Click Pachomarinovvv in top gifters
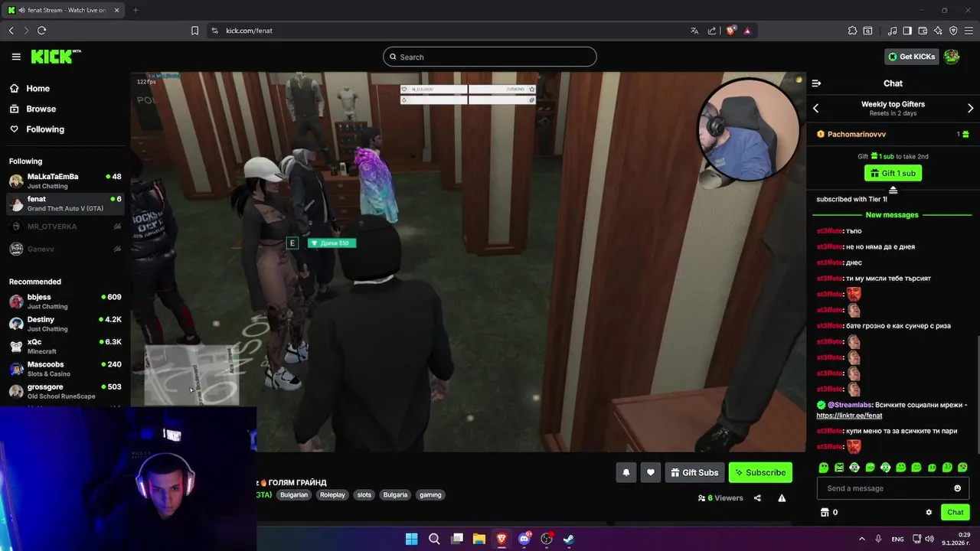 pyautogui.click(x=857, y=135)
